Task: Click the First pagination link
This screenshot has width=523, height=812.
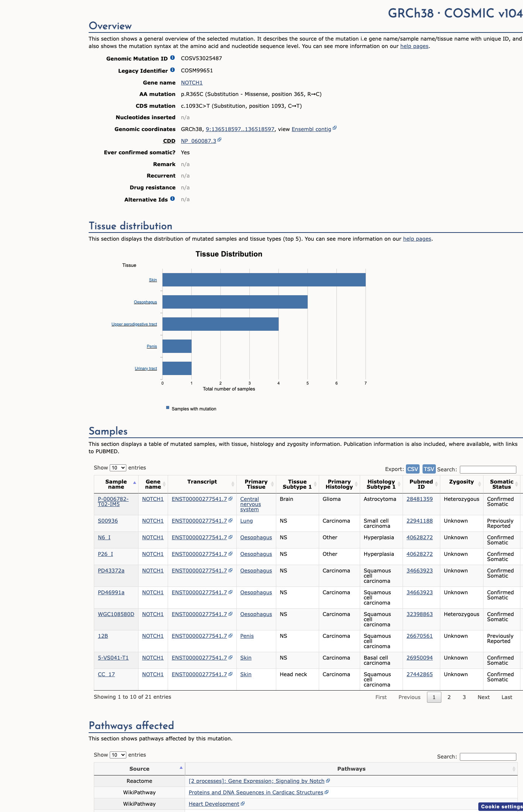Action: (381, 697)
